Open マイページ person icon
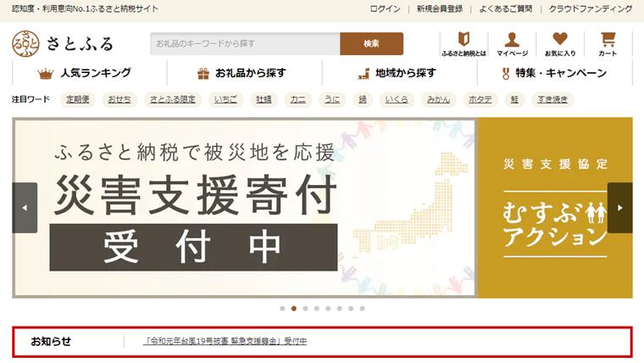The width and height of the screenshot is (644, 363). (x=512, y=43)
